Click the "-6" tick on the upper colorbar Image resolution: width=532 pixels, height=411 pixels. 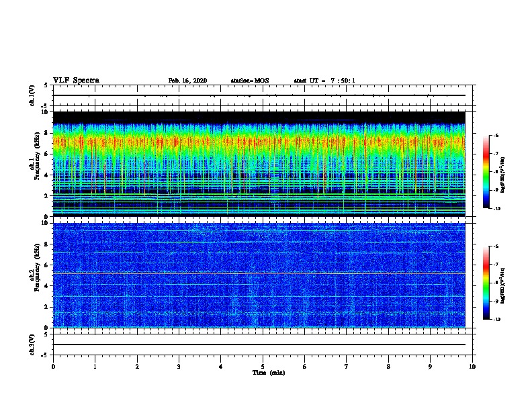(x=496, y=135)
